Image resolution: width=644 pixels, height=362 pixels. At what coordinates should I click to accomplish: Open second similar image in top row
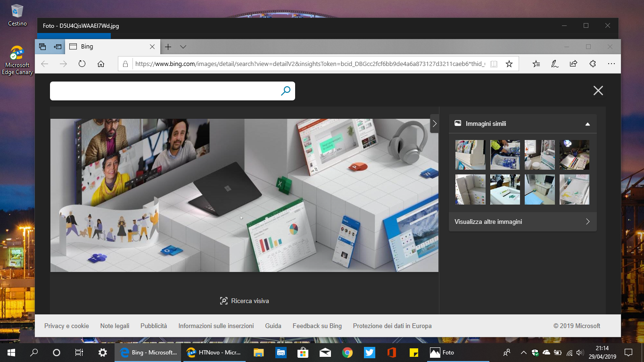coord(505,155)
